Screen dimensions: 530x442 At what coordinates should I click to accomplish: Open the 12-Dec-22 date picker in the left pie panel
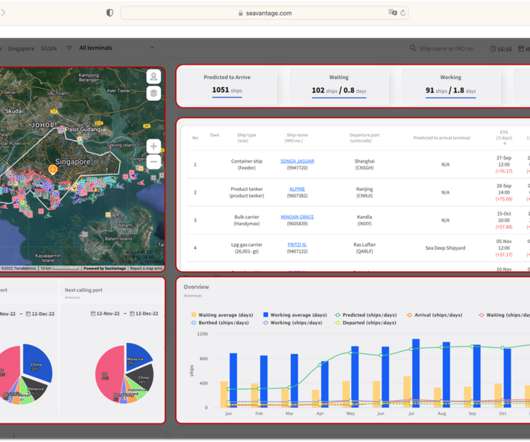point(40,314)
